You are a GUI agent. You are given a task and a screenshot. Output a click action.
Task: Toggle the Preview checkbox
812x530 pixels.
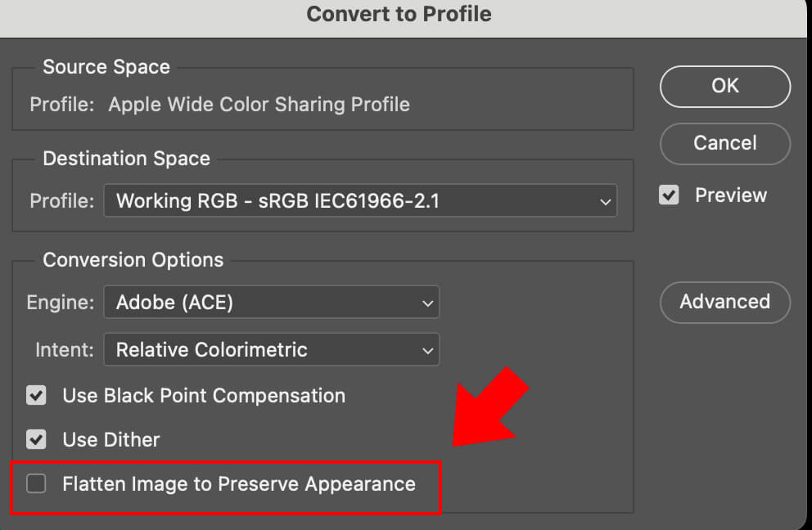click(669, 195)
